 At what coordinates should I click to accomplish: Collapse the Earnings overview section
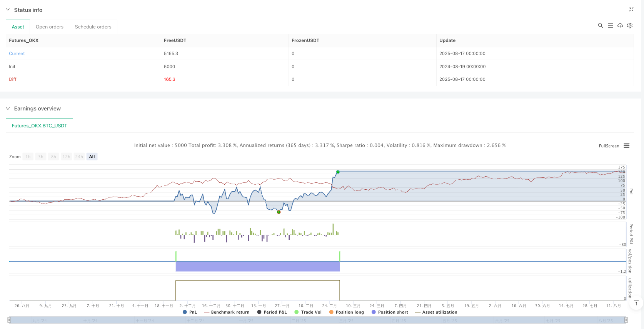pyautogui.click(x=8, y=109)
